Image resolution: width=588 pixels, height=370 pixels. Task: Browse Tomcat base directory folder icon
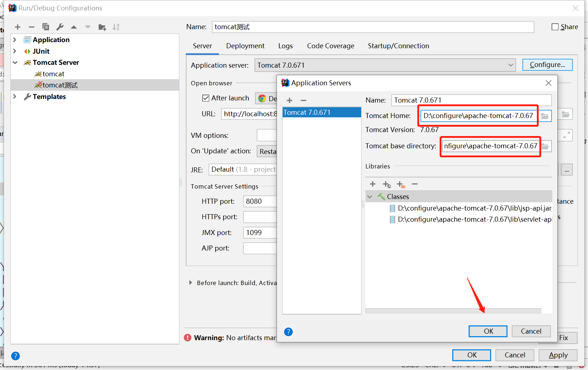(546, 146)
